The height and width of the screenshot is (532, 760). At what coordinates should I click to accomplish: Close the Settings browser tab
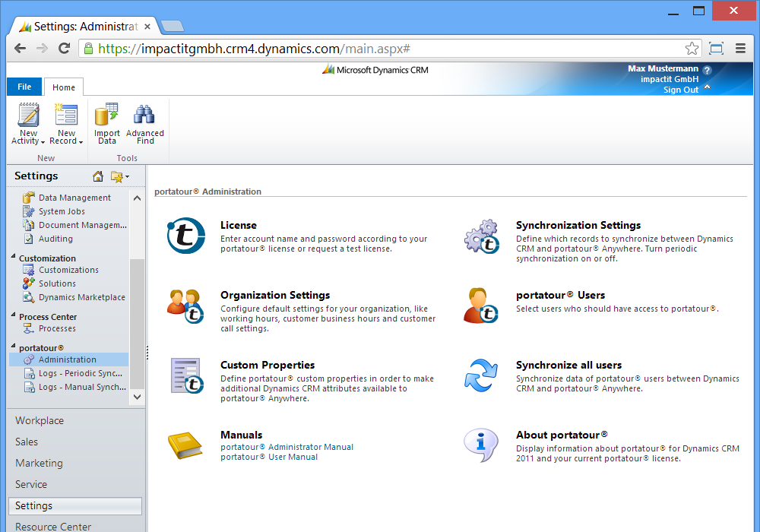147,27
